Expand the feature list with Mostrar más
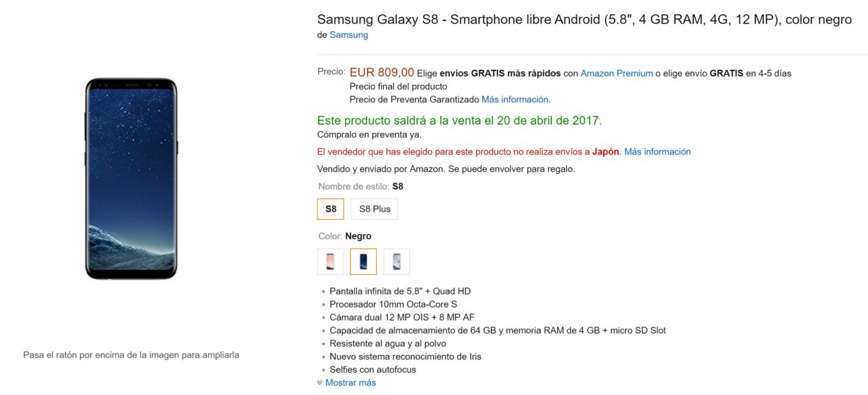The height and width of the screenshot is (395, 868). pyautogui.click(x=350, y=383)
